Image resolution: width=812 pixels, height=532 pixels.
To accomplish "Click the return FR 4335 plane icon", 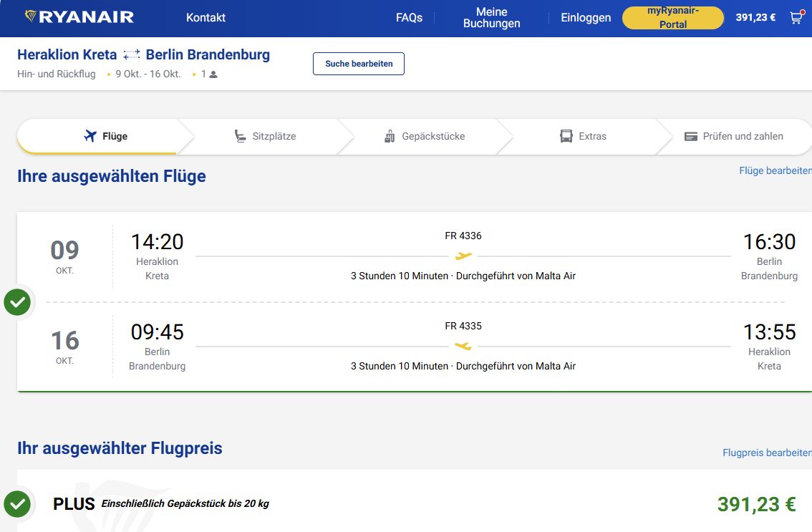I will (463, 346).
